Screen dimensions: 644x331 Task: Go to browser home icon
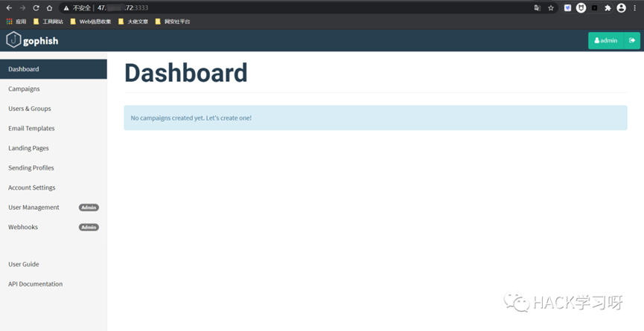tap(49, 7)
